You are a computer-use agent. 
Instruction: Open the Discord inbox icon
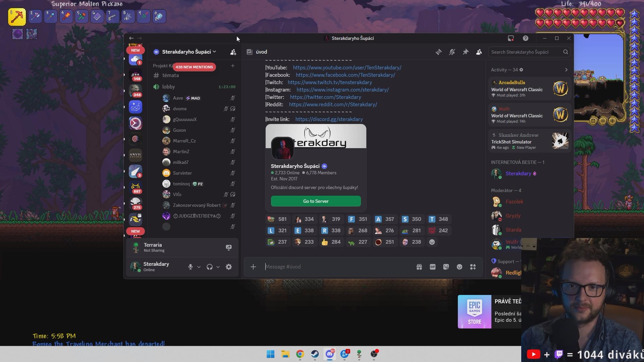click(x=511, y=38)
